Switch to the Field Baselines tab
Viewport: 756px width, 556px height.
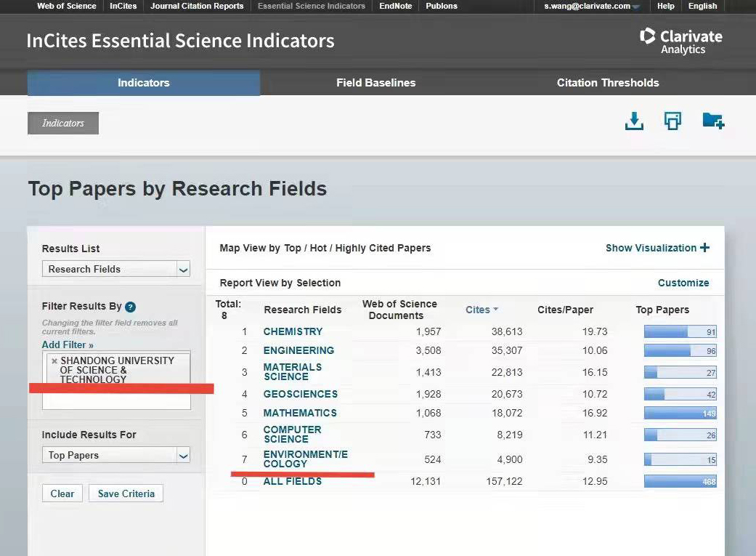click(x=375, y=83)
